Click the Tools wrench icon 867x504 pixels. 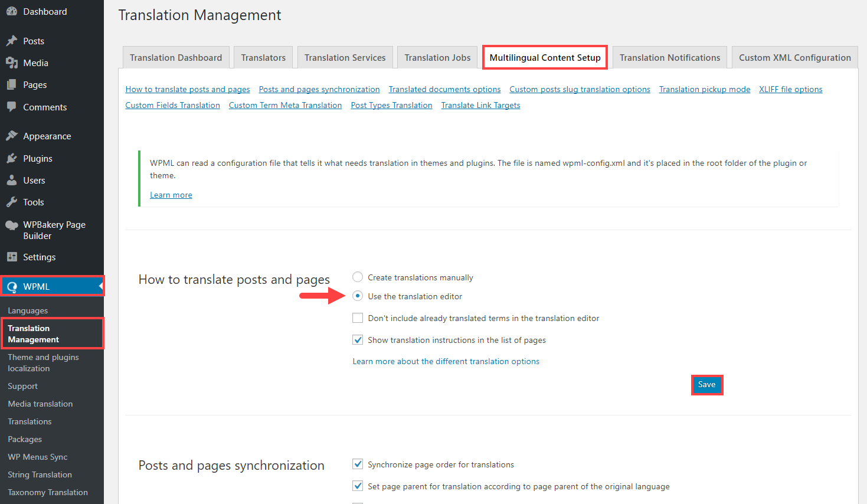[12, 202]
